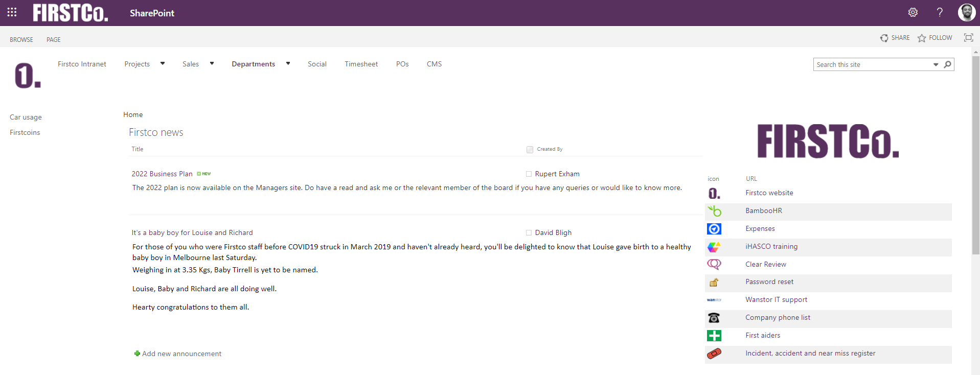Toggle focus on content icon
The image size is (980, 375).
968,37
